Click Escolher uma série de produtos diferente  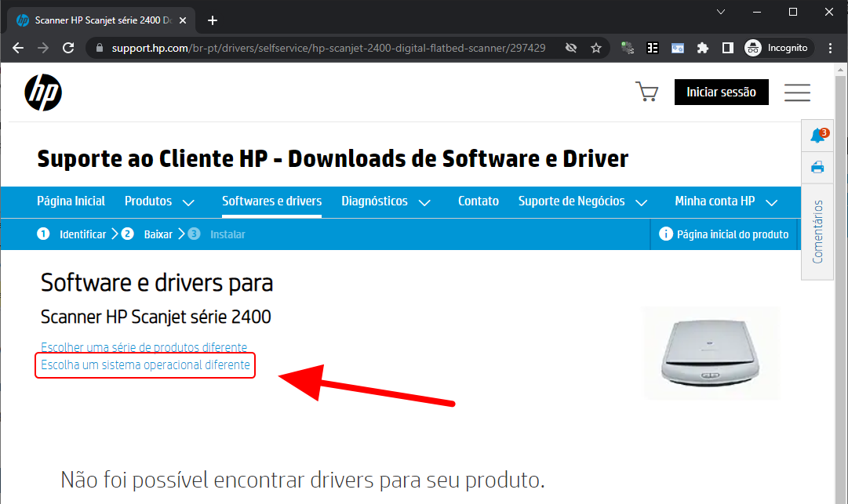[x=144, y=346]
